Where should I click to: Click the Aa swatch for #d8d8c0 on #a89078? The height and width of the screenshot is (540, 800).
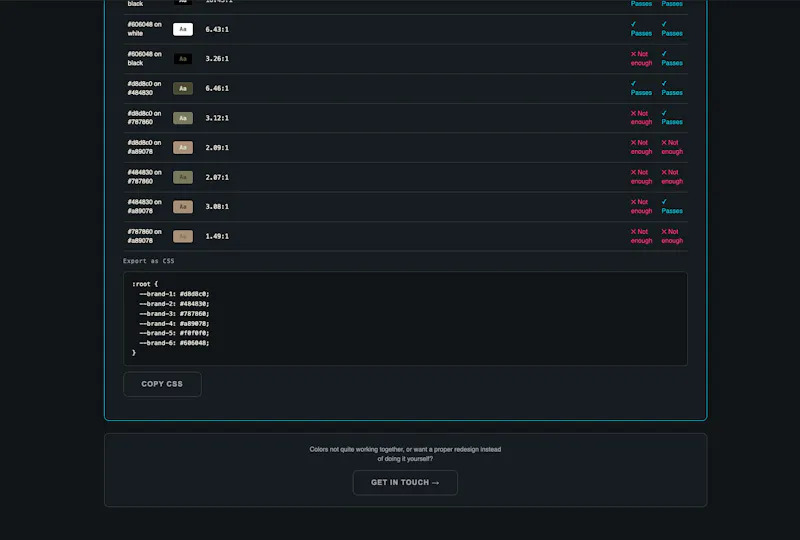(183, 148)
